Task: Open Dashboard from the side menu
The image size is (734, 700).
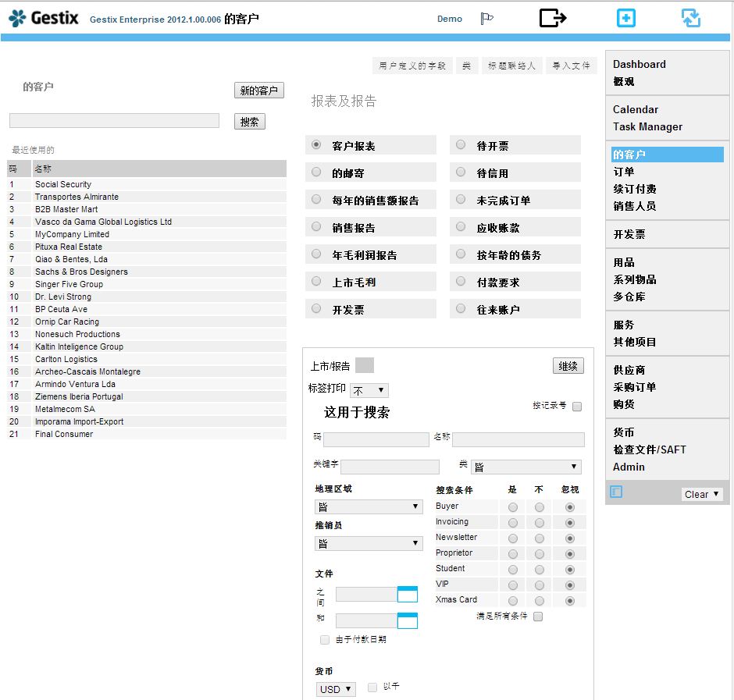Action: 639,64
